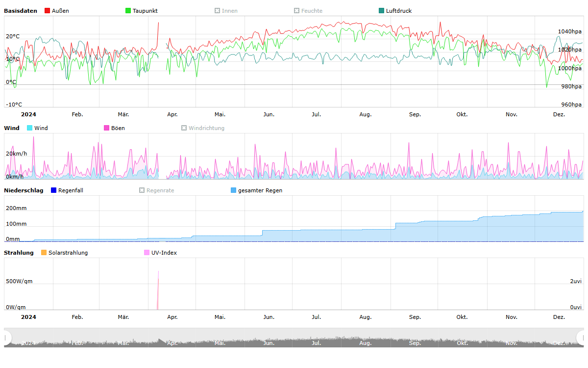Click the Taupunkt legend label
Image resolution: width=588 pixels, height=368 pixels.
145,11
